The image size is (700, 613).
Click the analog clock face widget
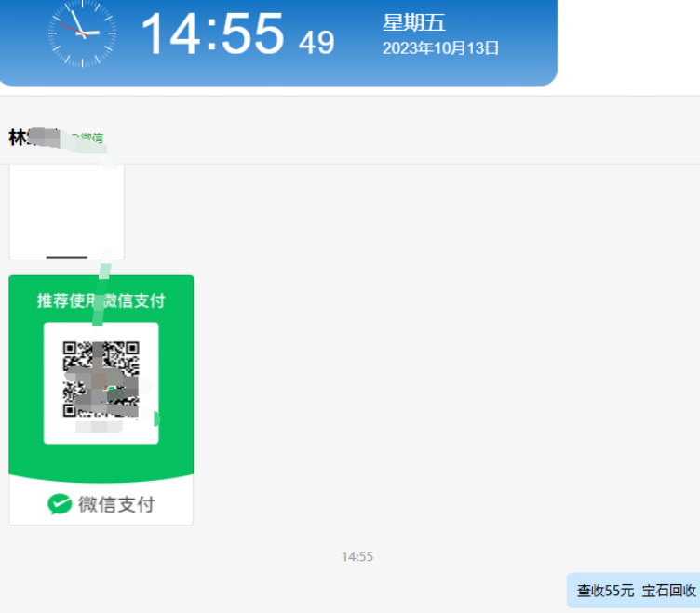click(82, 33)
